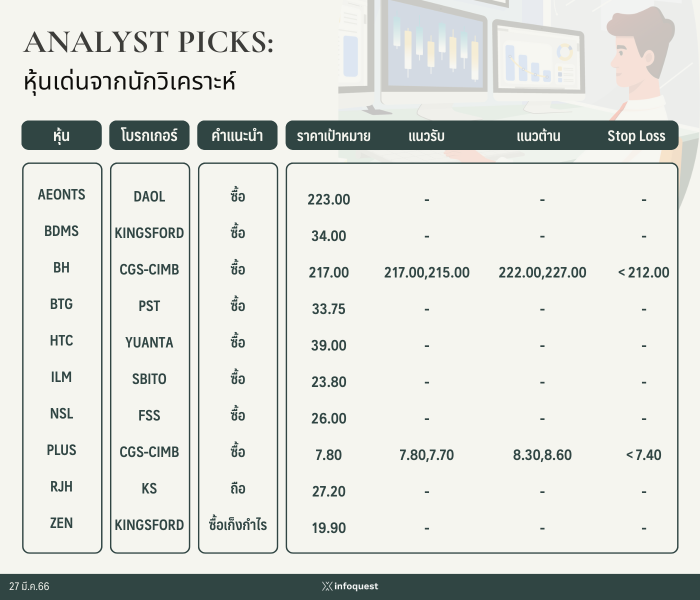Click the < 7.40 stop loss value
Screen dimensions: 700x600
click(644, 455)
